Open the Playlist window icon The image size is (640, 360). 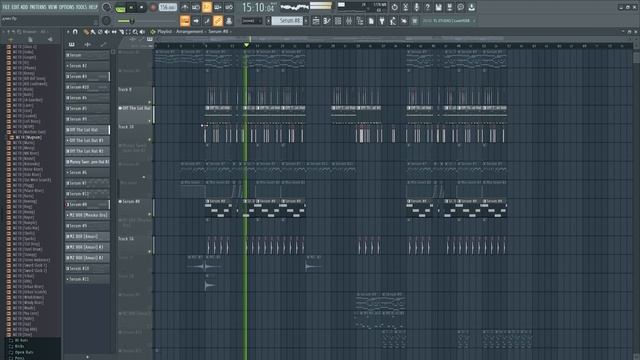coord(316,21)
